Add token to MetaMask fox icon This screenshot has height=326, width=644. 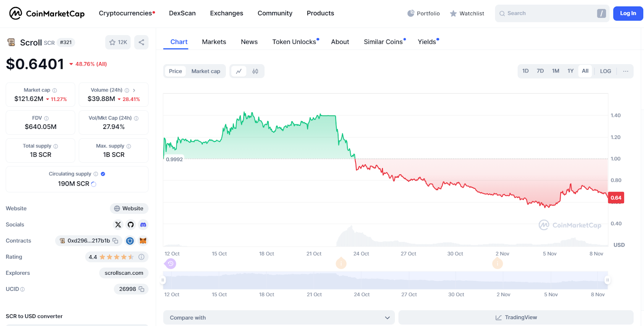pos(143,241)
